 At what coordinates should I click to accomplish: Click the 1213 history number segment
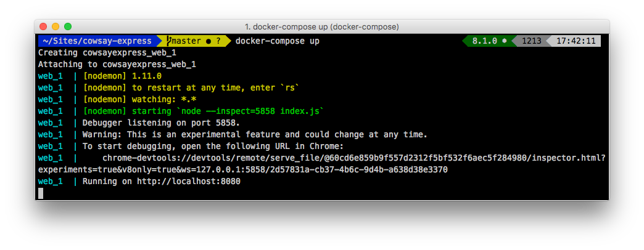click(x=531, y=41)
